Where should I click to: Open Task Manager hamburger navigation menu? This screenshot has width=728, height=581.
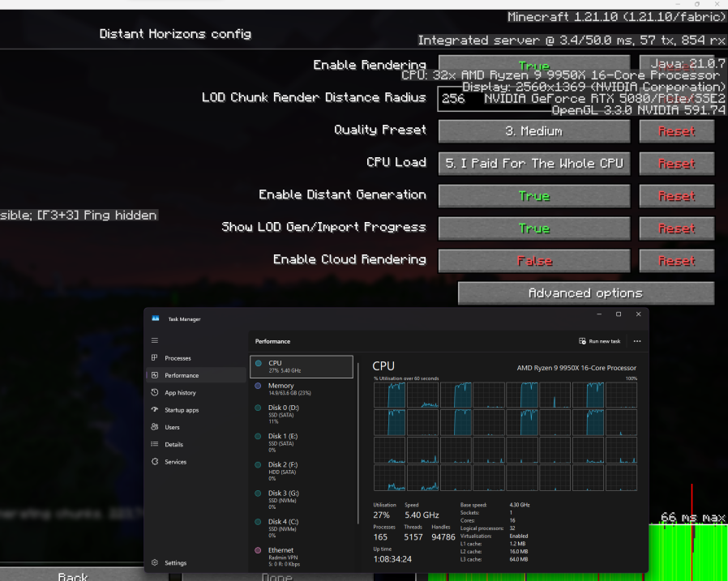click(155, 340)
